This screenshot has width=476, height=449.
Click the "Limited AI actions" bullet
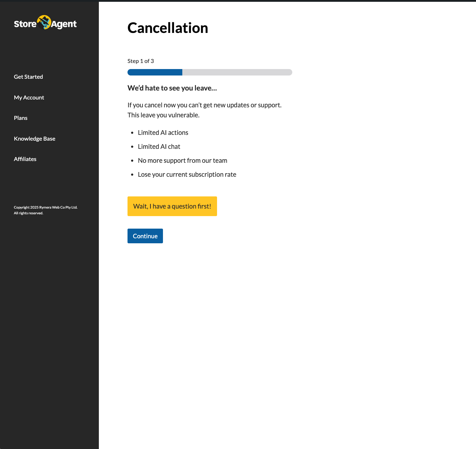coord(163,133)
